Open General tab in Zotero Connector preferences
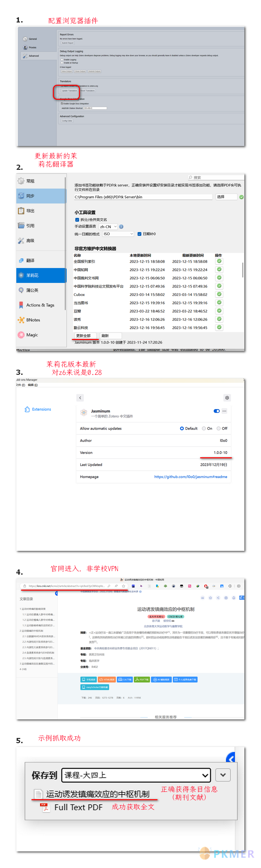The width and height of the screenshot is (261, 868). (30, 39)
